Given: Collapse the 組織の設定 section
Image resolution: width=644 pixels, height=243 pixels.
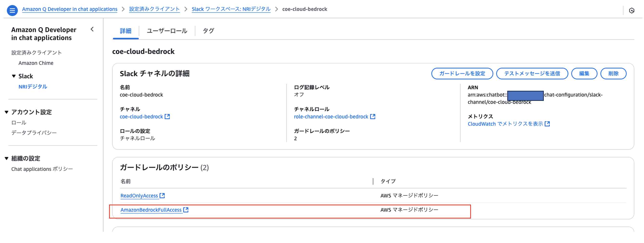Looking at the screenshot, I should tap(6, 158).
